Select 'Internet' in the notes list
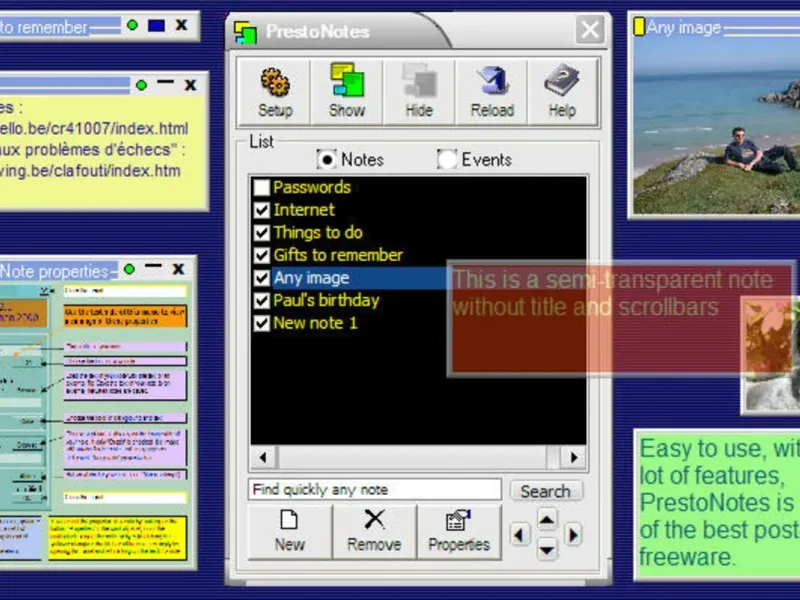800x600 pixels. [x=304, y=210]
